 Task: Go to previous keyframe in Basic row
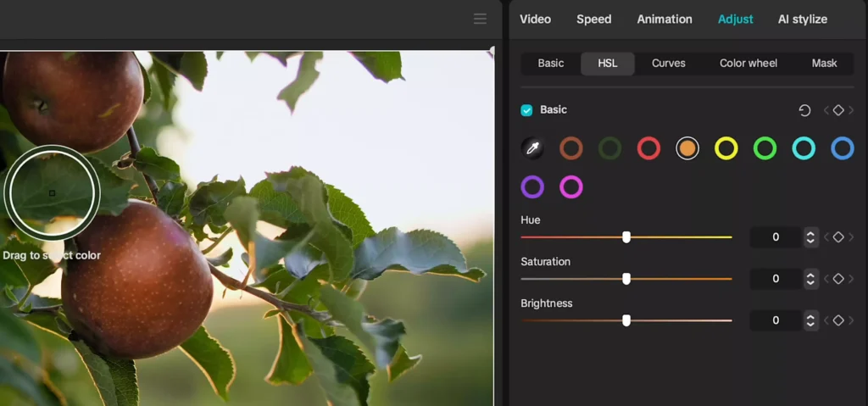[826, 111]
